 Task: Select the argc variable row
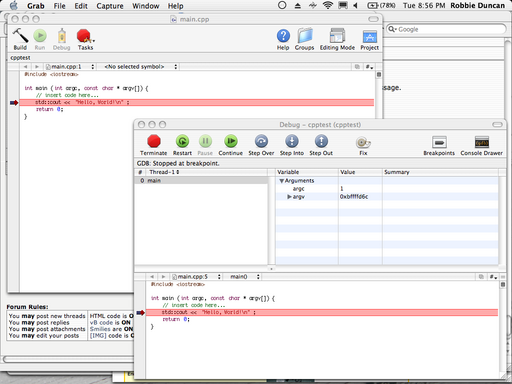coord(387,189)
